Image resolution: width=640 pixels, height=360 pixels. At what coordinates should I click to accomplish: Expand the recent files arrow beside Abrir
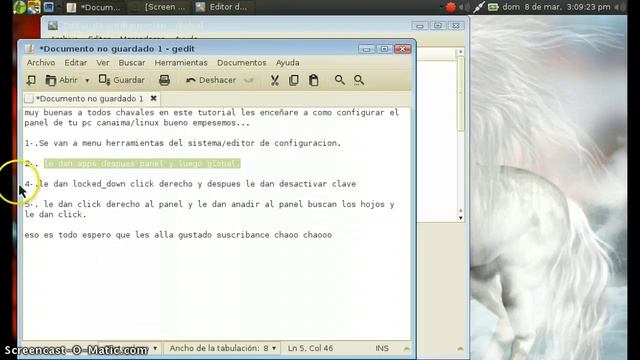coord(87,80)
